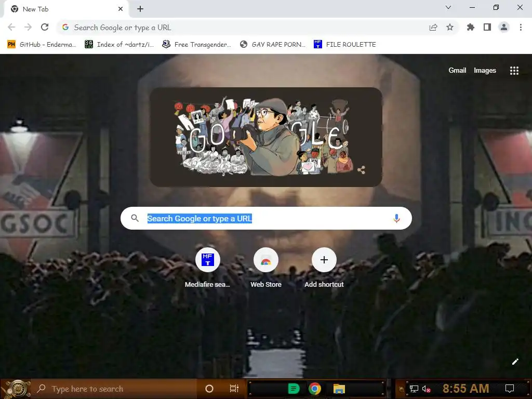Open network status in system tray
532x399 pixels.
414,389
